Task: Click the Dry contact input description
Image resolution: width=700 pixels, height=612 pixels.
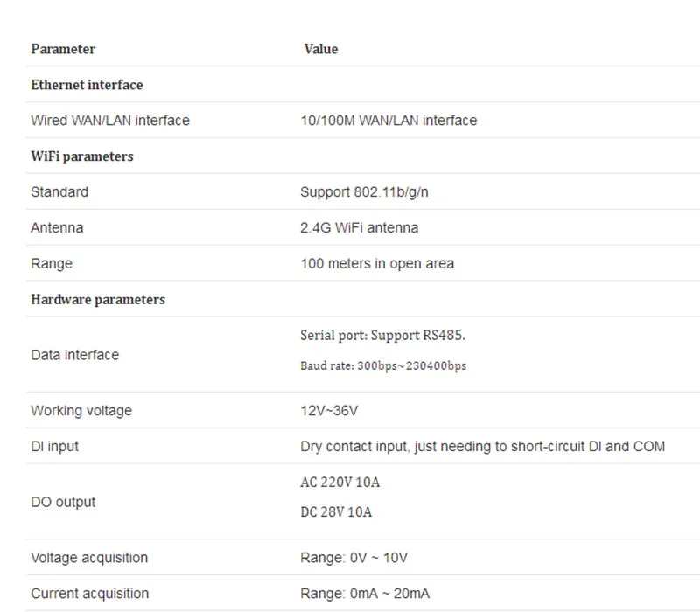Action: coord(483,447)
